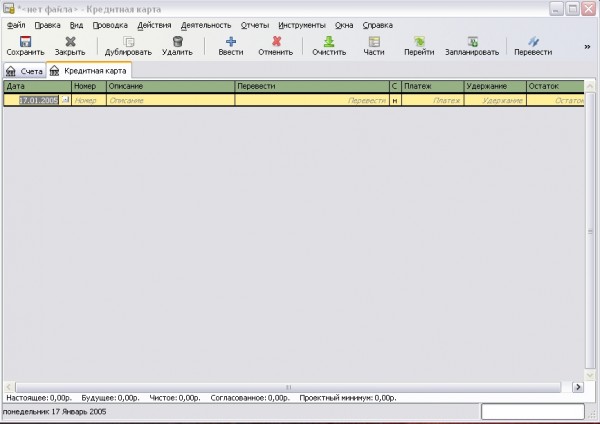The width and height of the screenshot is (600, 424).
Task: Open the Отчеты menu
Action: click(x=255, y=25)
